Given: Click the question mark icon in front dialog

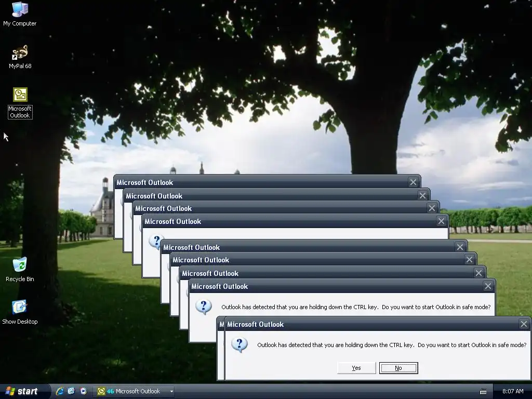Looking at the screenshot, I should (239, 345).
